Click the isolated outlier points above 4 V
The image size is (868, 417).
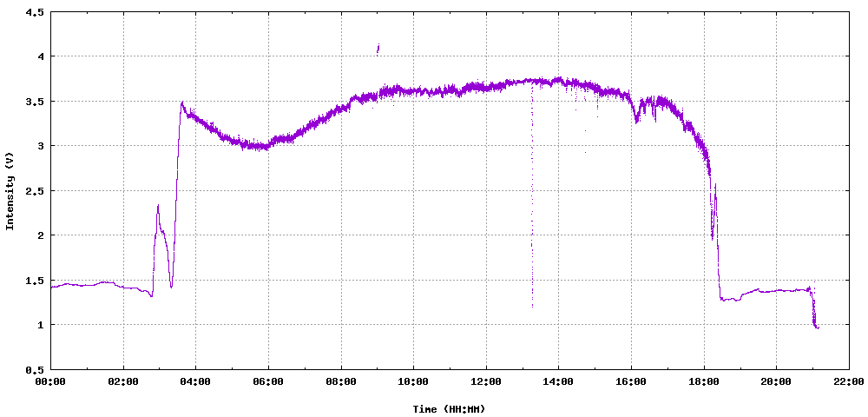(378, 50)
